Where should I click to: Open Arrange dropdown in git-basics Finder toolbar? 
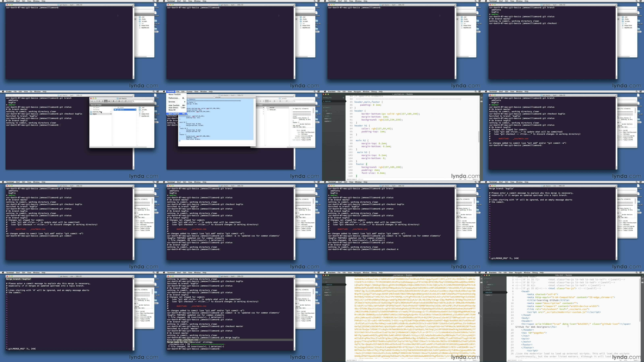120,101
